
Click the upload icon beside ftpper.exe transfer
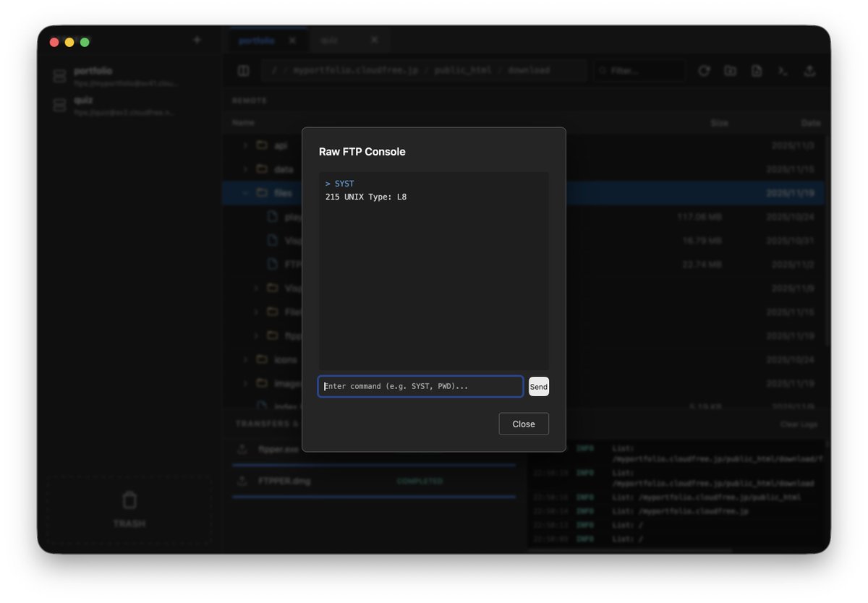(242, 450)
